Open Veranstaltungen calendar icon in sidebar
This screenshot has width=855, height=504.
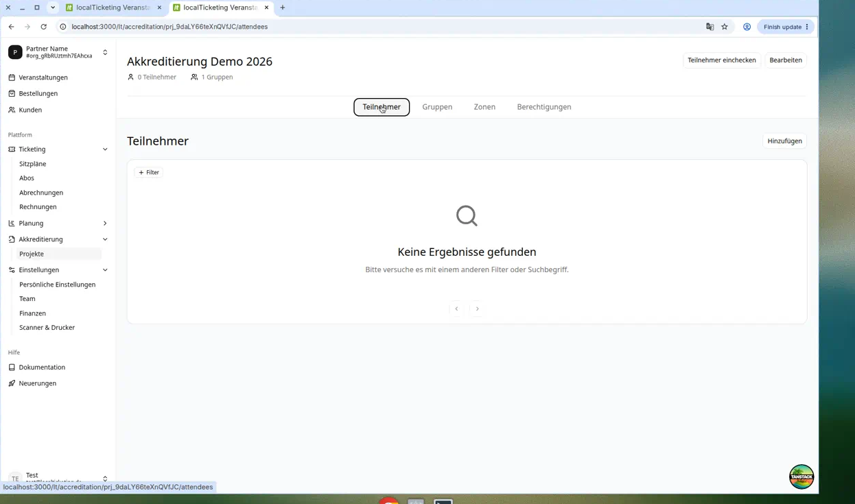(x=12, y=77)
